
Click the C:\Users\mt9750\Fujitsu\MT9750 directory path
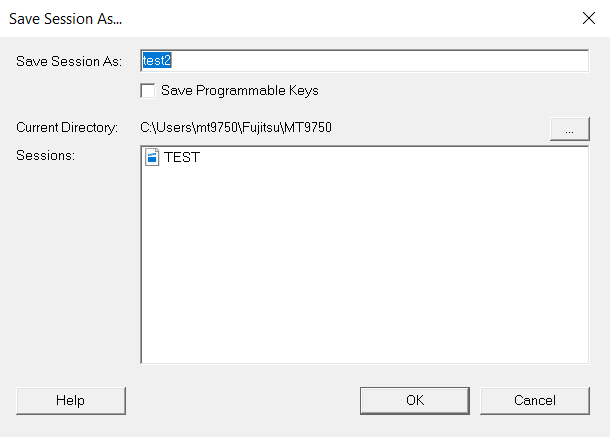pyautogui.click(x=236, y=128)
